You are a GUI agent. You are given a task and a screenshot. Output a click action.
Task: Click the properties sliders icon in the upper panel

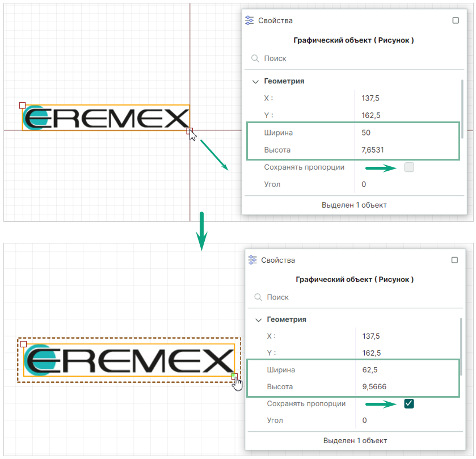[x=249, y=20]
